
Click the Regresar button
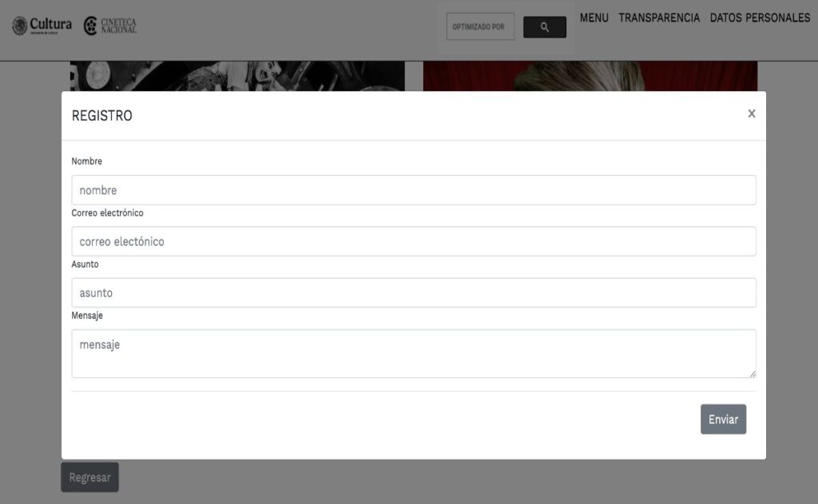(89, 478)
